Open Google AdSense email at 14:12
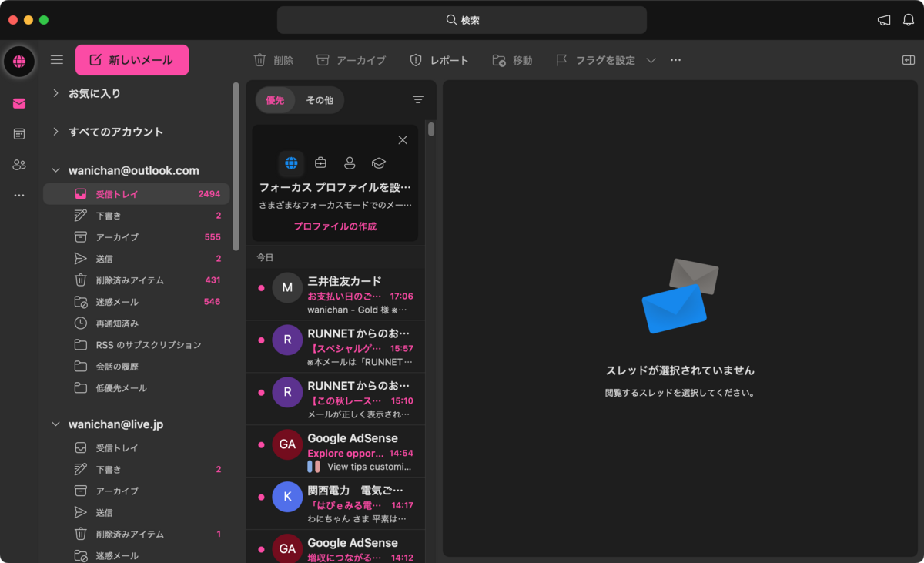 click(x=336, y=547)
